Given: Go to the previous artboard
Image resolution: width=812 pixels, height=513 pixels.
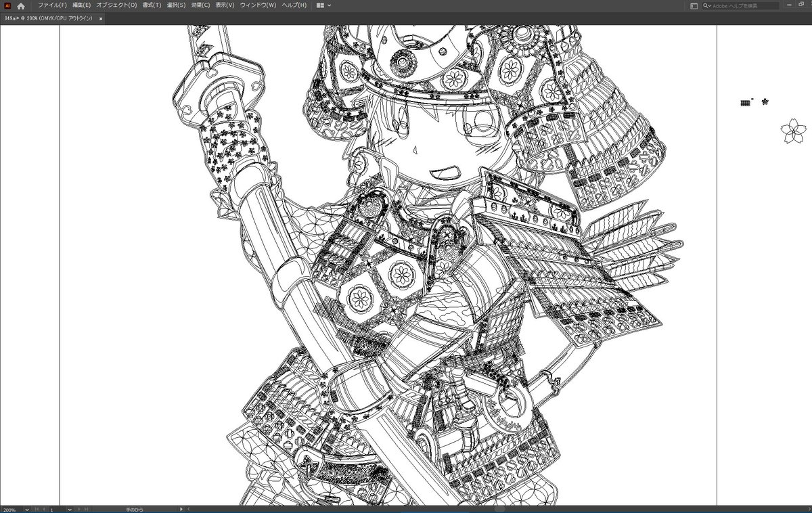Looking at the screenshot, I should (44, 509).
